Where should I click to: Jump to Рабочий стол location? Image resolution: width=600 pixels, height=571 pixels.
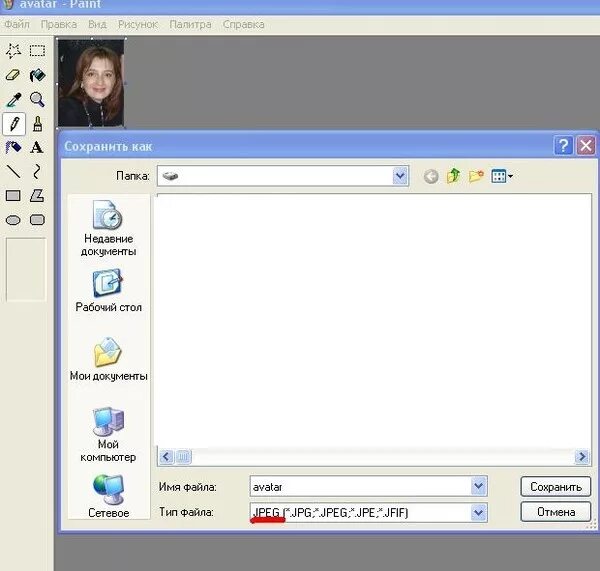(108, 291)
